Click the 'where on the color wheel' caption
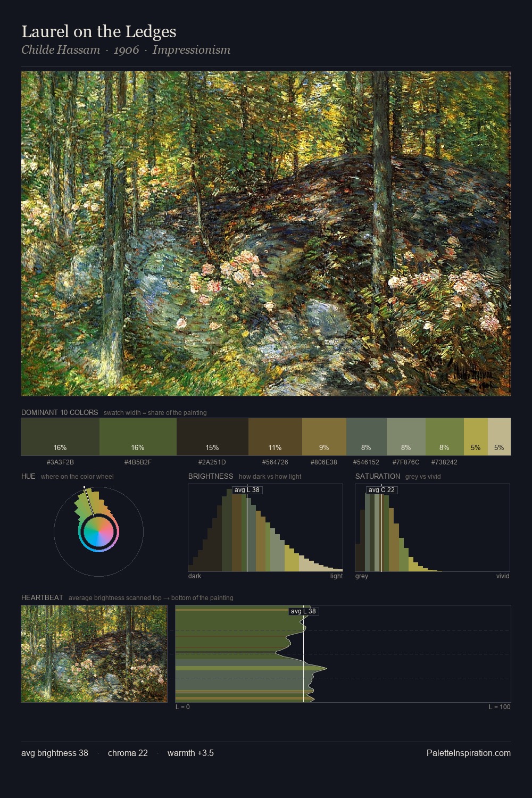Image resolution: width=532 pixels, height=798 pixels. pyautogui.click(x=77, y=477)
